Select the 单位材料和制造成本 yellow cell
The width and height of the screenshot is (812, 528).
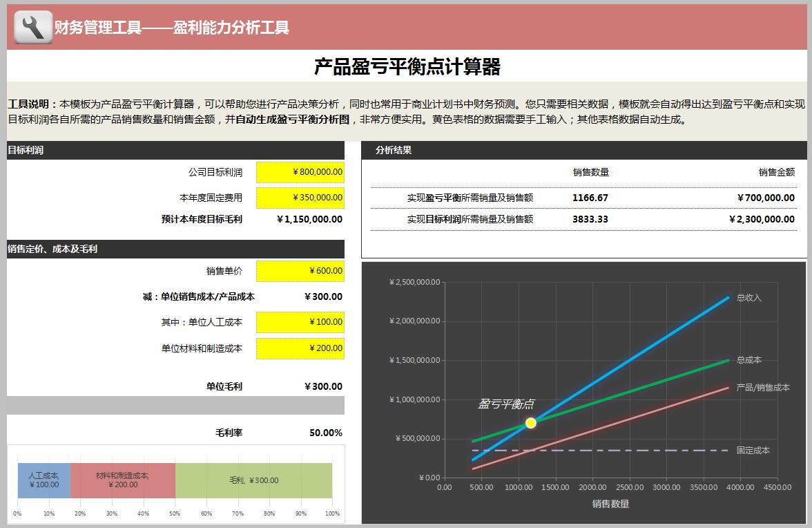[300, 349]
